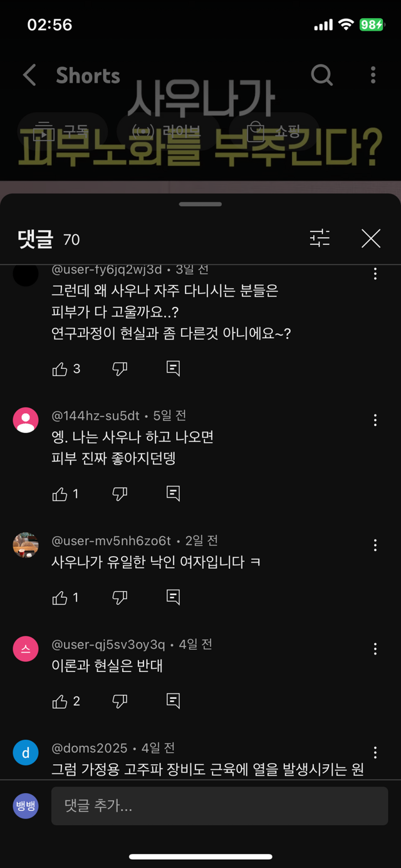Like the comment by @144hz-su5dt
This screenshot has width=401, height=868.
click(x=60, y=494)
